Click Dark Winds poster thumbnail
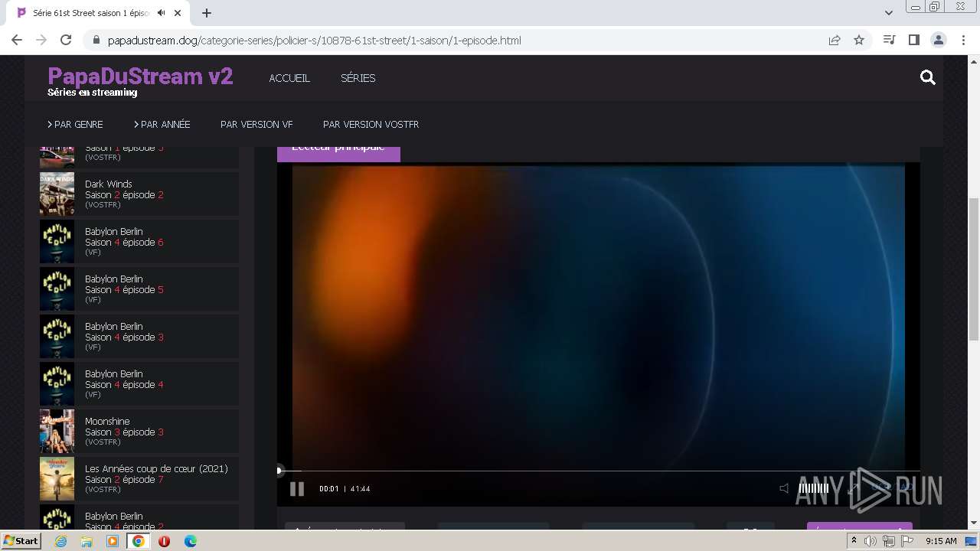 [x=57, y=194]
